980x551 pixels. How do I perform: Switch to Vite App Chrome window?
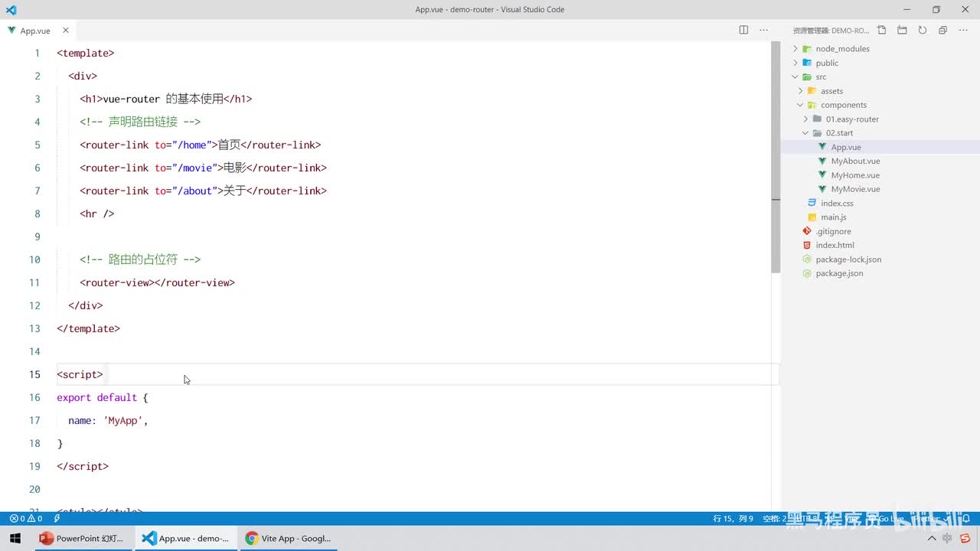[x=288, y=538]
